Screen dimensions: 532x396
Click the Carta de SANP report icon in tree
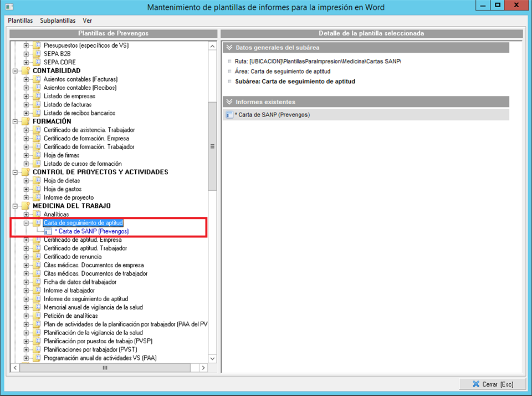point(48,231)
